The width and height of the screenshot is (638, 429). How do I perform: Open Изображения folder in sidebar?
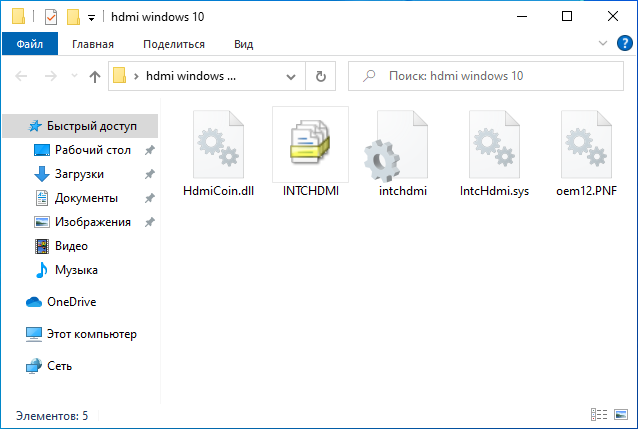coord(93,222)
